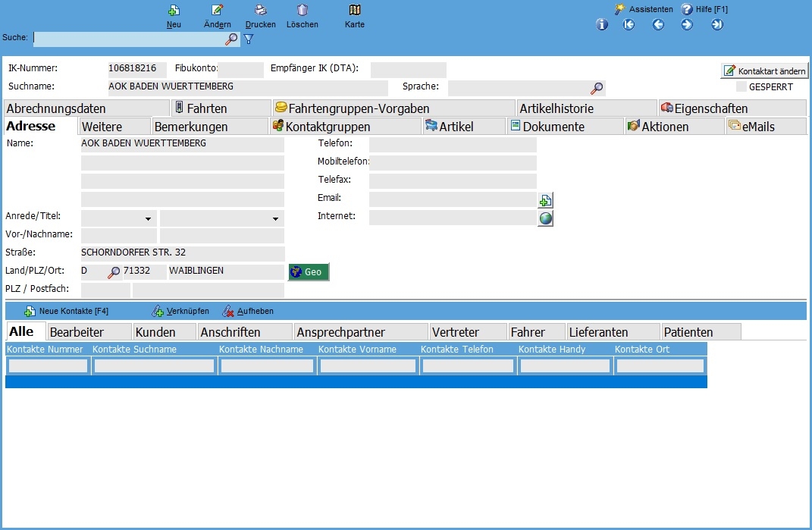Select Anschriften contacts tab
Viewport: 812px width, 530px height.
coord(245,332)
